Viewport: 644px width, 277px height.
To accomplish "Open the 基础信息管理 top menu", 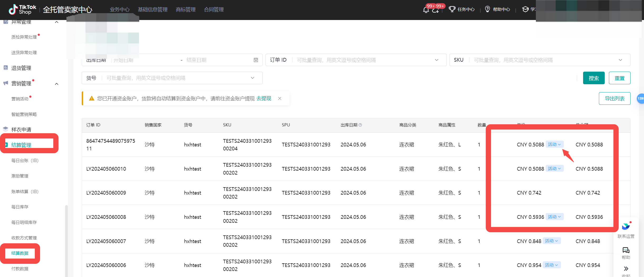I will coord(153,10).
